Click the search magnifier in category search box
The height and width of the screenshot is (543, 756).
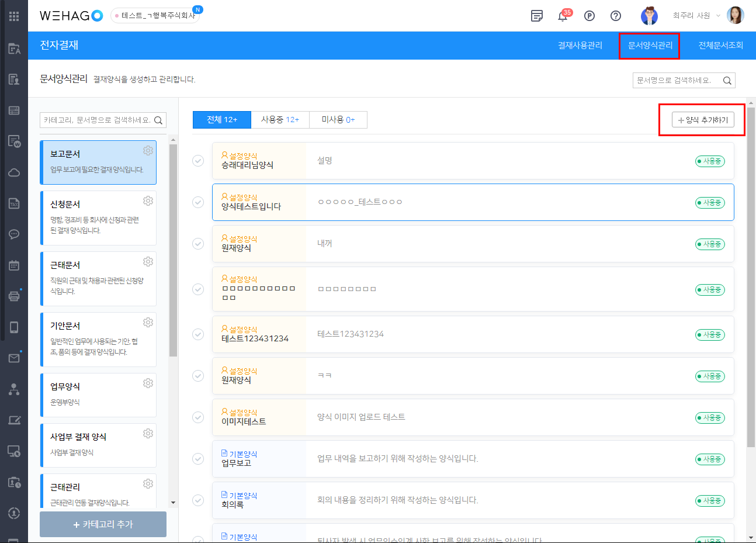[x=158, y=120]
